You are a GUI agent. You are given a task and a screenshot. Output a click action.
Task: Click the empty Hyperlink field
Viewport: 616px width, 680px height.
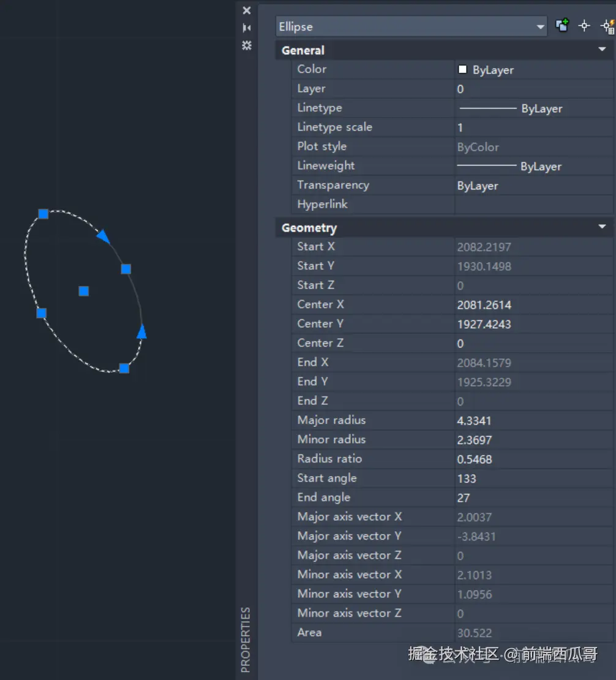534,205
